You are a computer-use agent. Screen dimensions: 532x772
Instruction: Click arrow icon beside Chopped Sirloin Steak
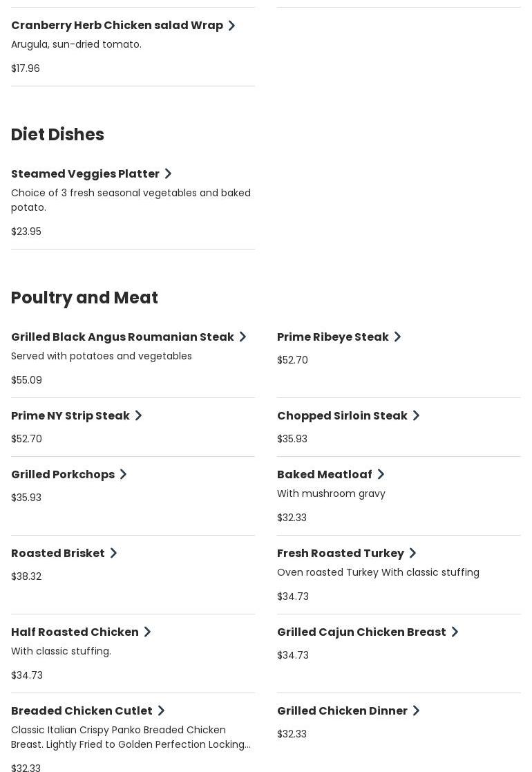click(417, 416)
